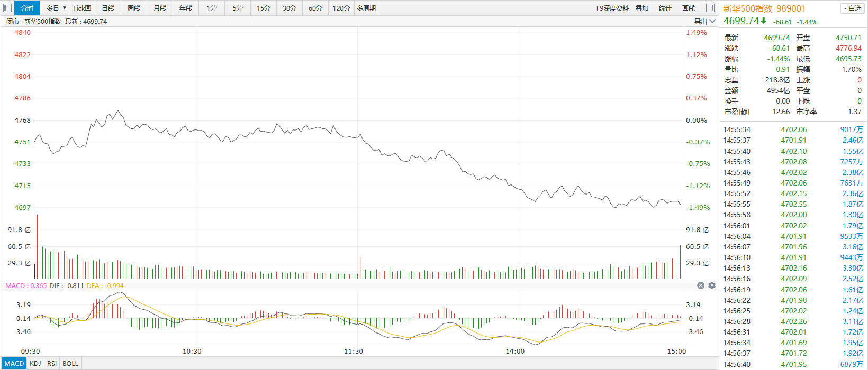Click the 最低 value 4695.73
Screen dimensions: 868x370
point(848,59)
